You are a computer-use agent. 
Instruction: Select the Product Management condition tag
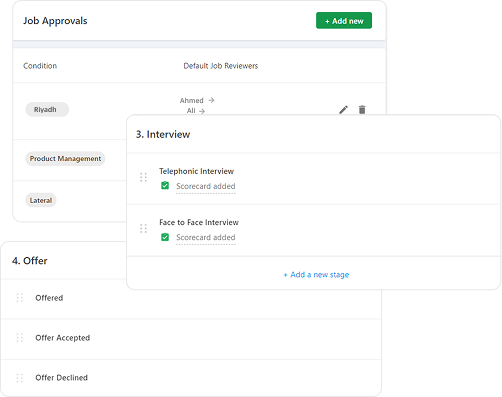[65, 159]
